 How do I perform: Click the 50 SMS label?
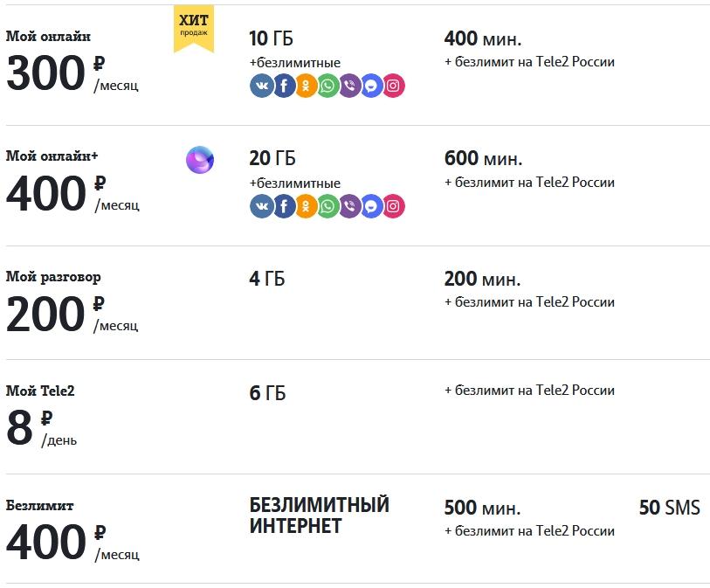click(669, 508)
